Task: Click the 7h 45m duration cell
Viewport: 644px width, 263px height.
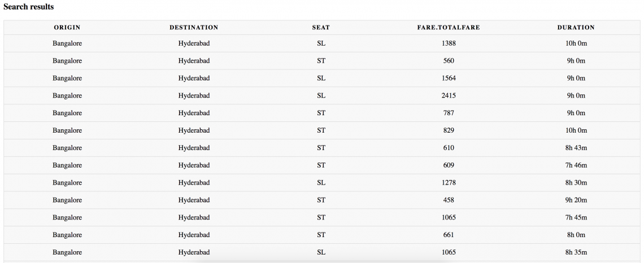Action: click(576, 217)
